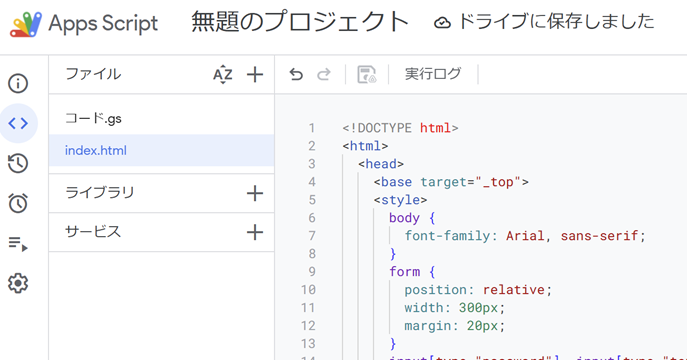The image size is (687, 360).
Task: Add a service with plus icon
Action: [x=255, y=232]
